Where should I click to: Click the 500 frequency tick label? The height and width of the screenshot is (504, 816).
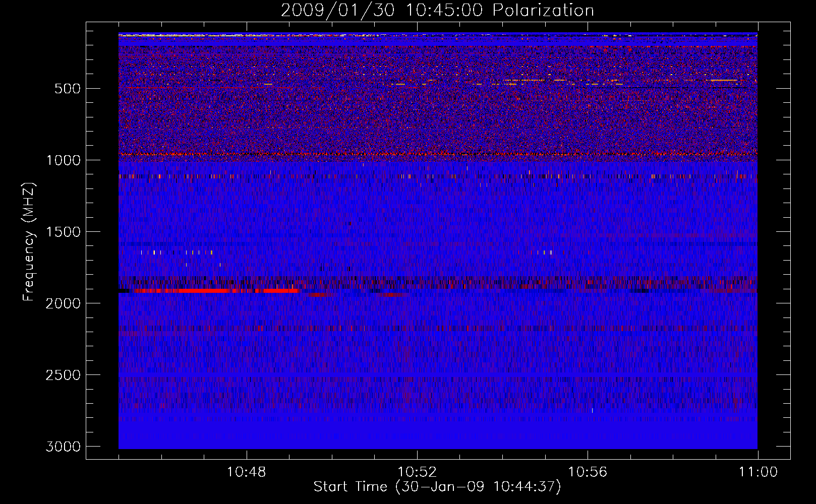click(x=68, y=89)
